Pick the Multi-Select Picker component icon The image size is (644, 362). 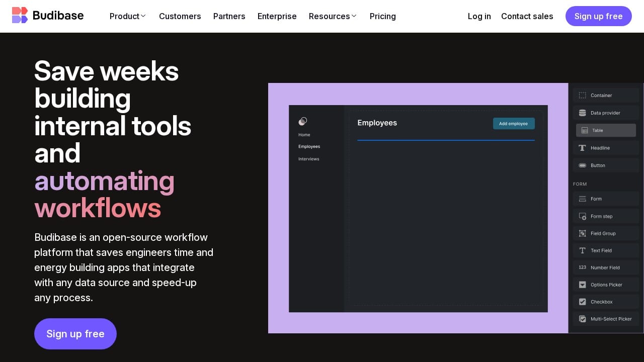(x=582, y=319)
